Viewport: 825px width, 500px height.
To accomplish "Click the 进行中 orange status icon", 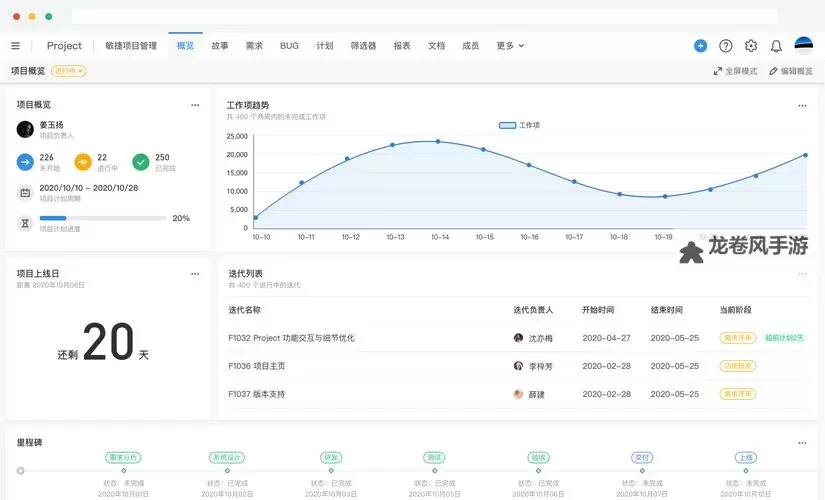I will (83, 162).
